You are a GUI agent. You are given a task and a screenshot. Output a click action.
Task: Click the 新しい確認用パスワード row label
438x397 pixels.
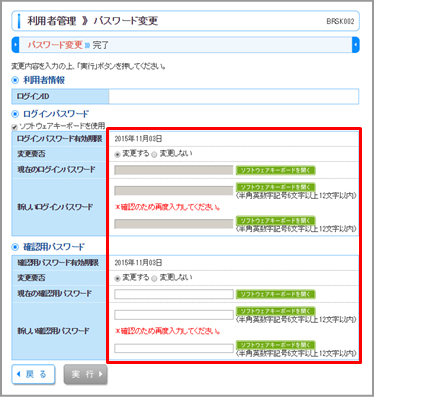point(53,331)
